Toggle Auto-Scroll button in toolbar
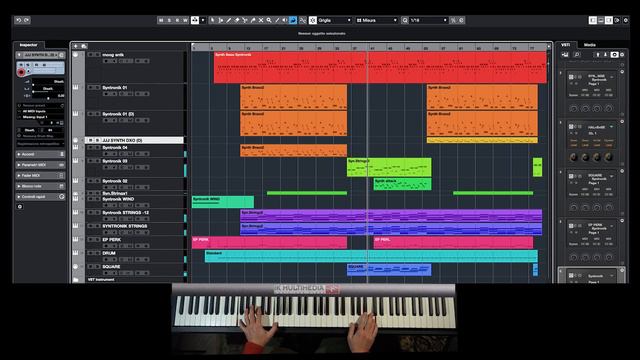The image size is (640, 360). pyautogui.click(x=195, y=20)
